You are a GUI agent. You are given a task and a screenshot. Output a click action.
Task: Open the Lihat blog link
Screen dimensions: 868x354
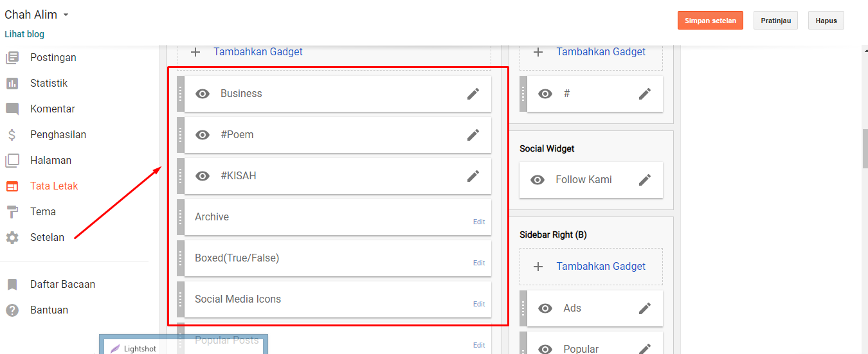tap(24, 34)
